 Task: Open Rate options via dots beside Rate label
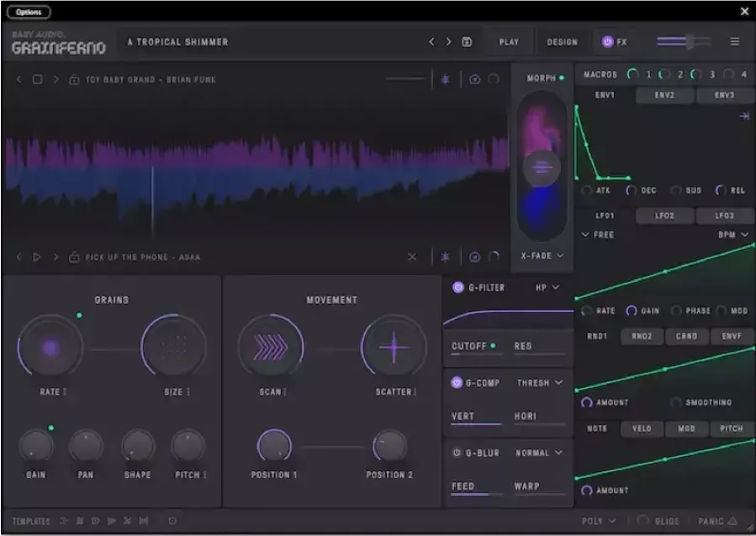[65, 392]
